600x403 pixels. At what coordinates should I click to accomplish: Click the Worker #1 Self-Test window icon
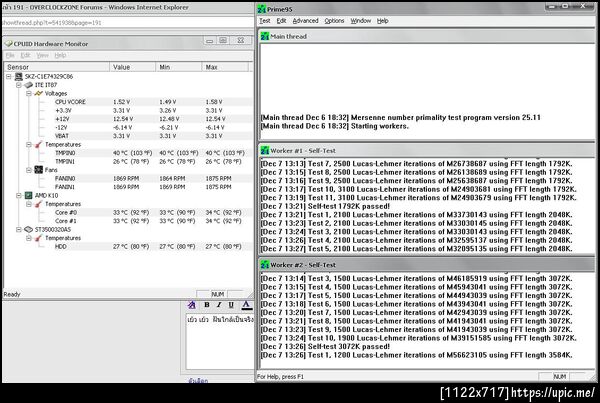pyautogui.click(x=265, y=150)
